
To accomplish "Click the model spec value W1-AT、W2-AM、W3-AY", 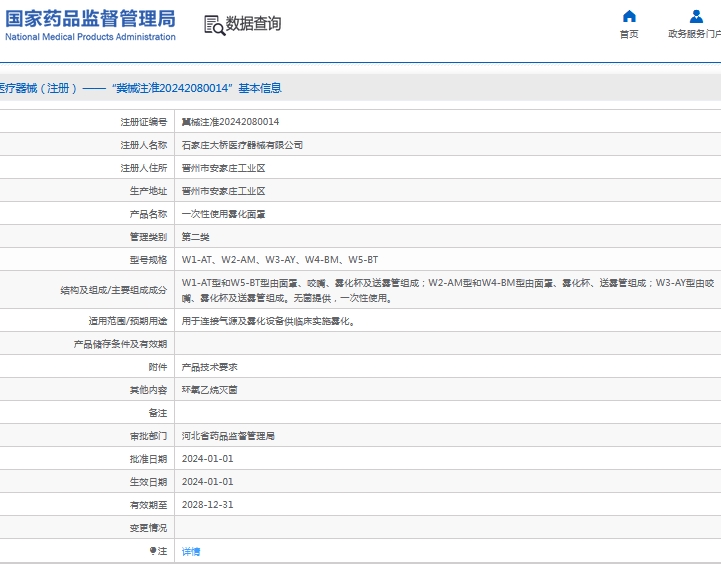I will pyautogui.click(x=280, y=260).
